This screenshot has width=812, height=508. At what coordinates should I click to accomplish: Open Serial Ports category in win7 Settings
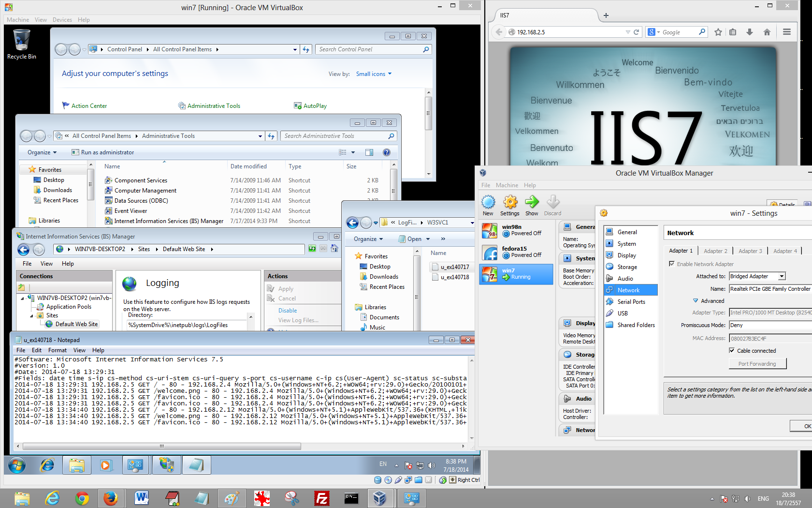coord(631,302)
